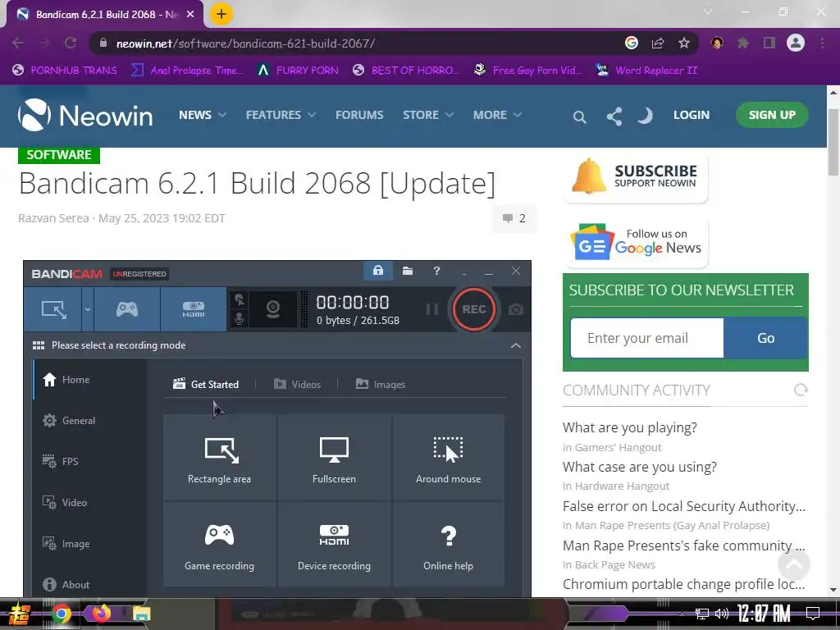Jump to the 2 comments

(514, 218)
